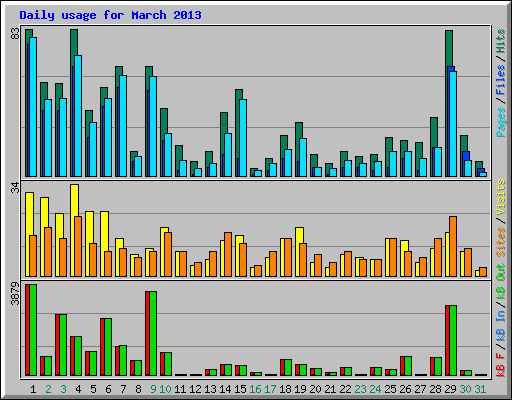The width and height of the screenshot is (512, 400).
Task: Click the cyan Pages bar for day 1
Action: coord(33,107)
